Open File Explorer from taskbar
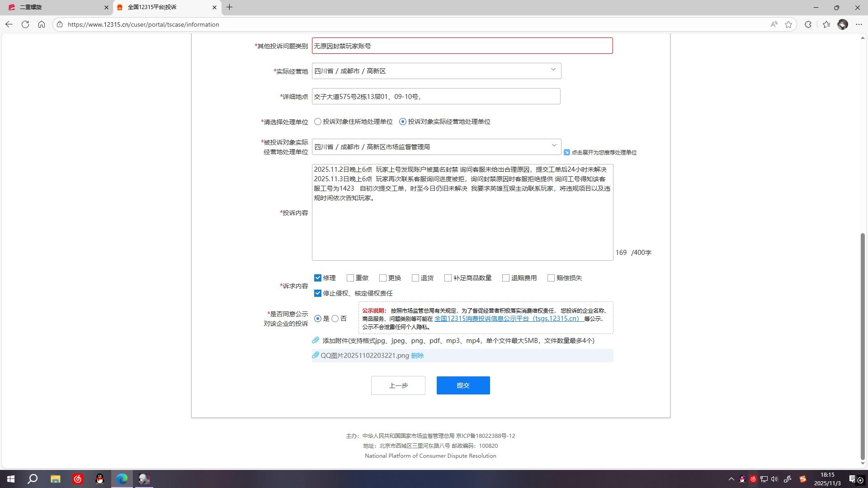This screenshot has height=488, width=868. 55,479
